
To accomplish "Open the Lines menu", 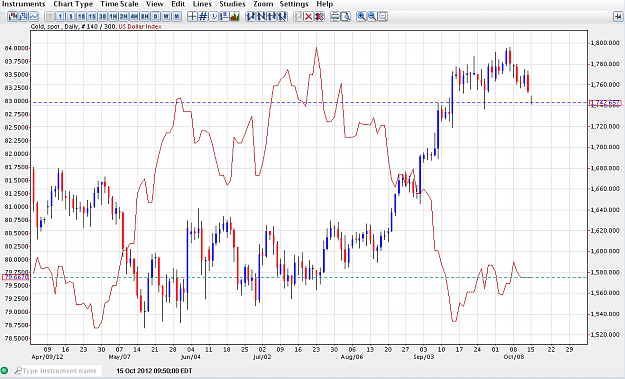I will point(202,4).
